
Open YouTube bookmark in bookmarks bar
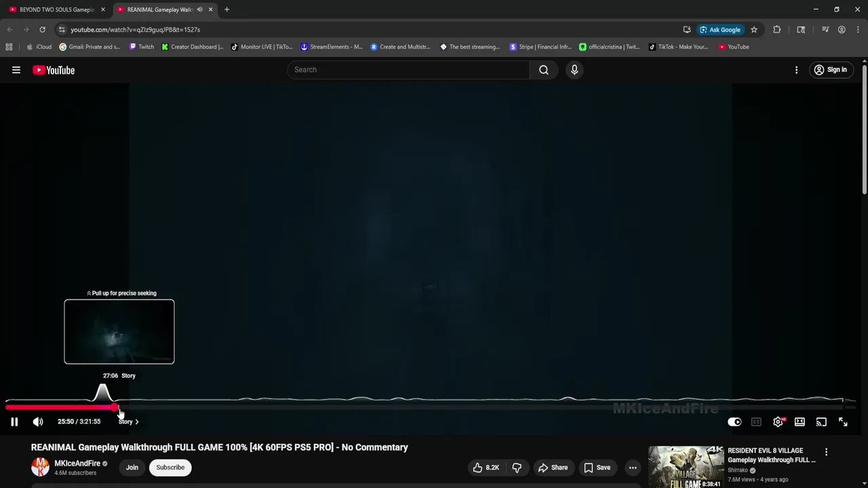pyautogui.click(x=734, y=47)
